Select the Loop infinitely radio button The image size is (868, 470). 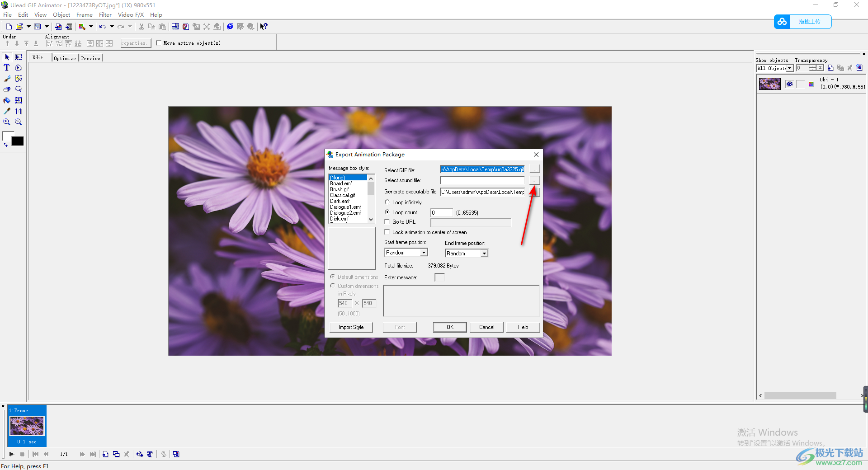pyautogui.click(x=387, y=202)
